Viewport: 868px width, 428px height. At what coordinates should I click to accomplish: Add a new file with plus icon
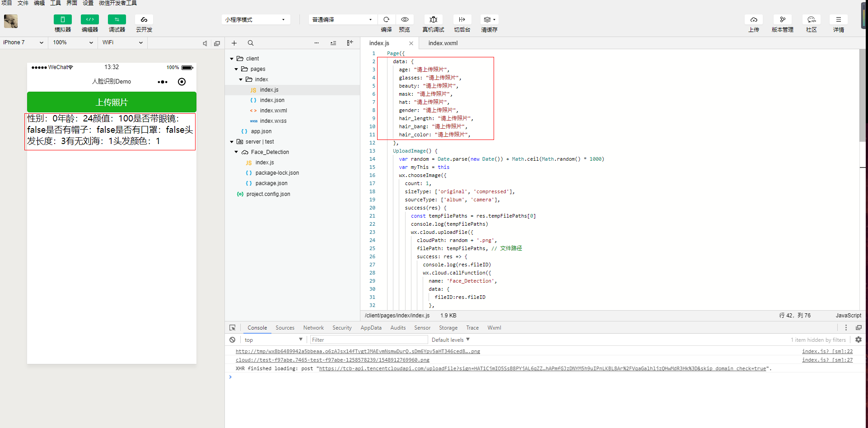coord(234,43)
